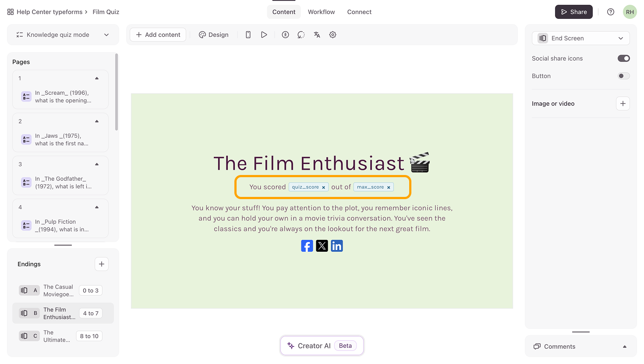
Task: Open the End Screen type dropdown
Action: 580,38
